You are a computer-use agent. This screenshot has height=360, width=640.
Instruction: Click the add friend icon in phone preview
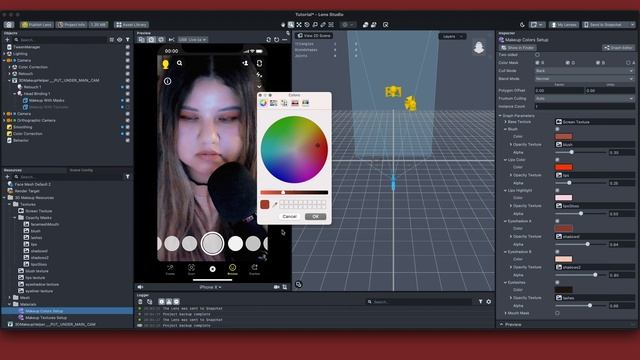click(x=245, y=63)
